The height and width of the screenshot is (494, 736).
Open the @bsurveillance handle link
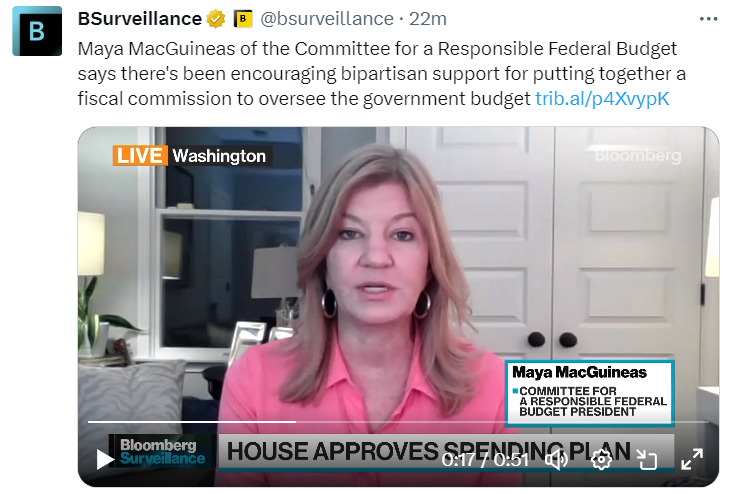327,19
